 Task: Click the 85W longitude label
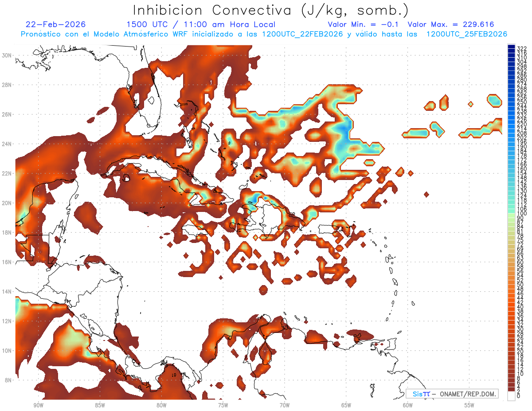(x=100, y=405)
